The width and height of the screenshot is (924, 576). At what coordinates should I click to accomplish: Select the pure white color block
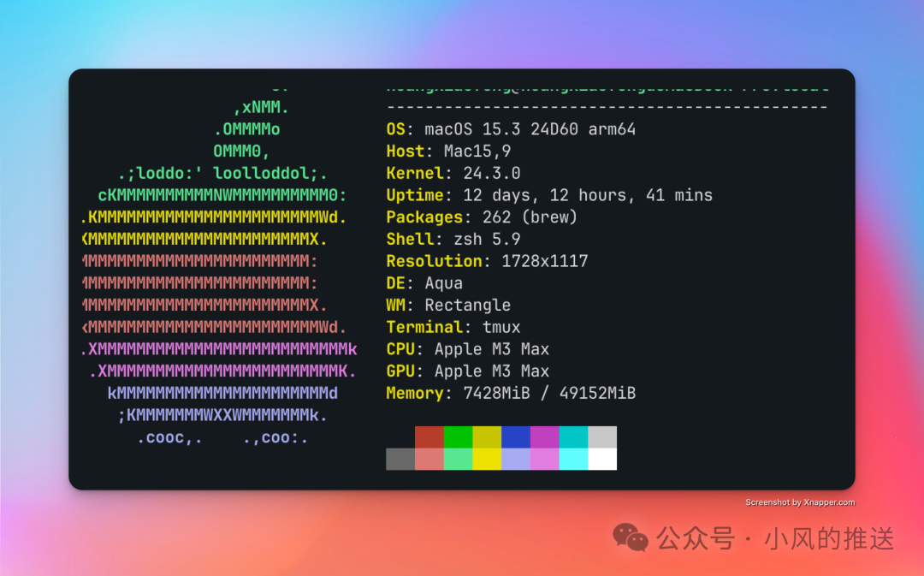[602, 460]
